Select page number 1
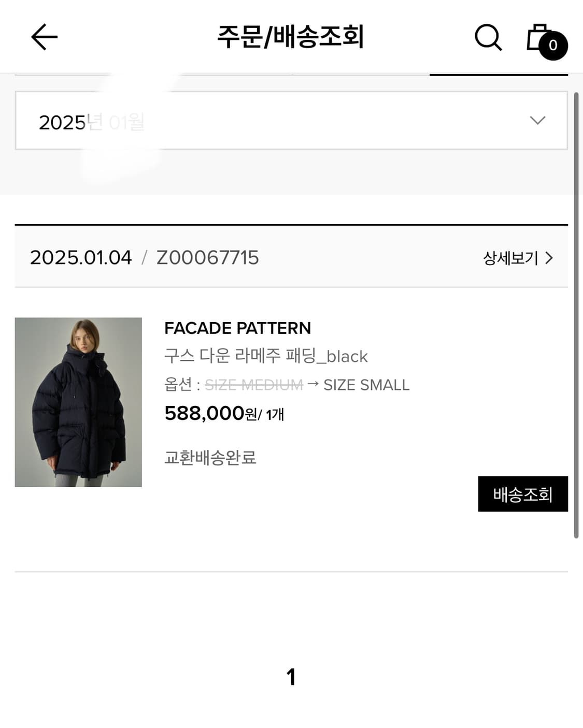583x728 pixels. click(x=291, y=677)
